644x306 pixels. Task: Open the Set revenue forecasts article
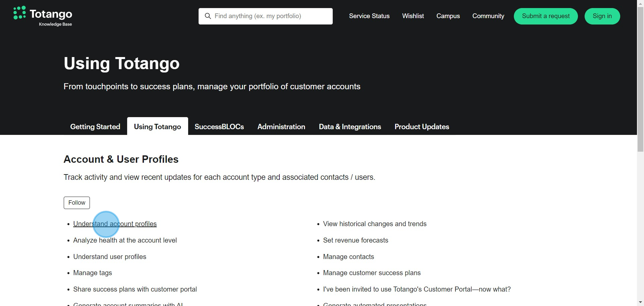pyautogui.click(x=356, y=240)
